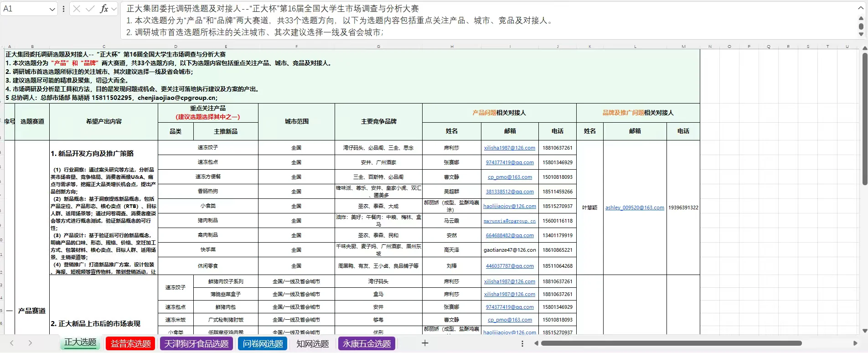Open the 问卷网选题 sheet tab

click(263, 343)
